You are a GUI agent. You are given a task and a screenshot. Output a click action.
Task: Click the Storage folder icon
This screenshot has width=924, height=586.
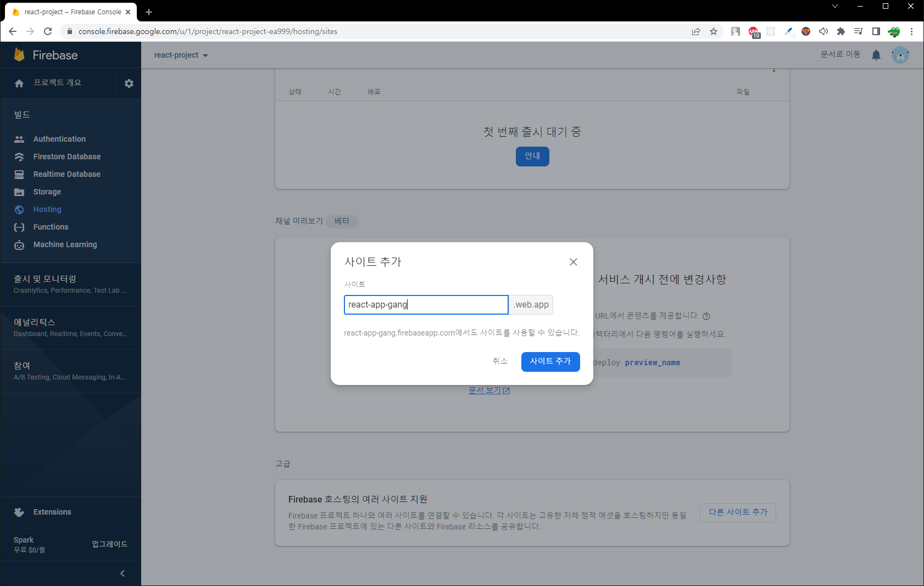click(19, 192)
